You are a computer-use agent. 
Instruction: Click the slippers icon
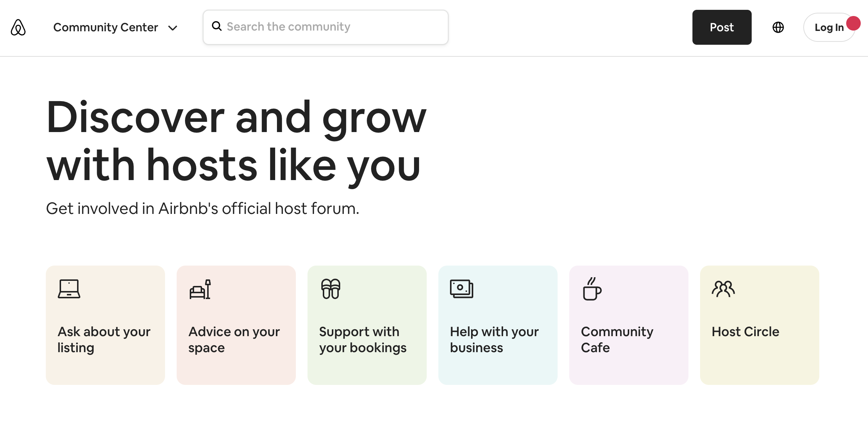331,289
